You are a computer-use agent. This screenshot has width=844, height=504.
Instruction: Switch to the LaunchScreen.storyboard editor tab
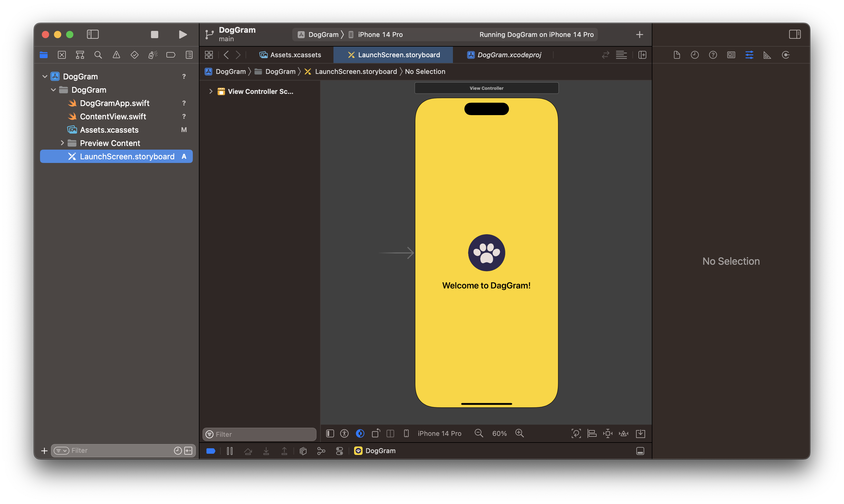pos(394,55)
